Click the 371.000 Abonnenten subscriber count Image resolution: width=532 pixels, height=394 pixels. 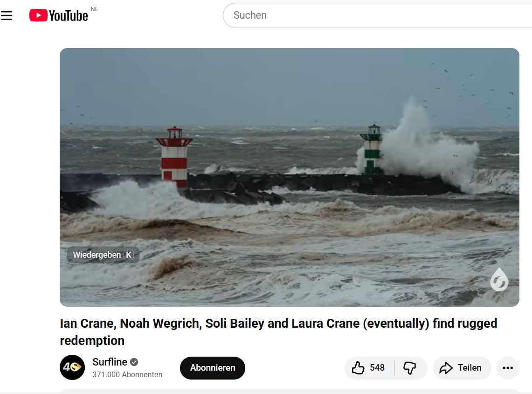click(x=127, y=374)
